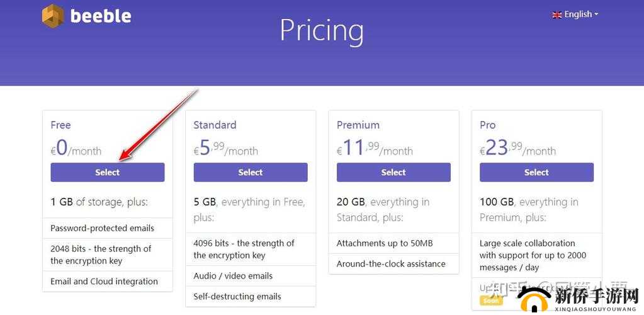This screenshot has height=315, width=644.
Task: Click the beeble brand name text
Action: [x=101, y=16]
